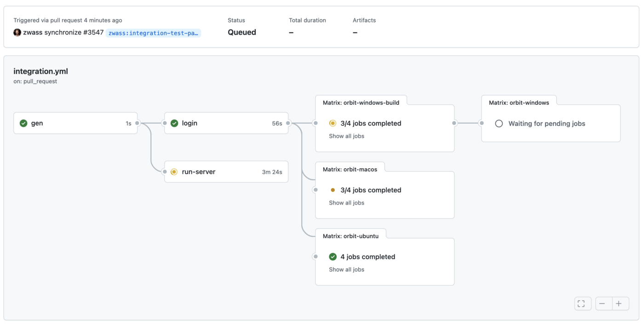The width and height of the screenshot is (644, 325).
Task: Click the 3/4 jobs completed text in orbit-macos
Action: (x=371, y=190)
